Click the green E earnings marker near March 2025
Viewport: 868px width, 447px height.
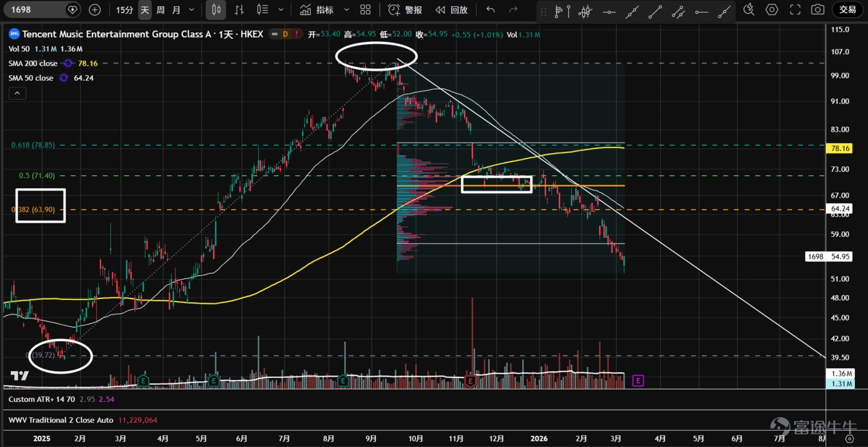(143, 381)
